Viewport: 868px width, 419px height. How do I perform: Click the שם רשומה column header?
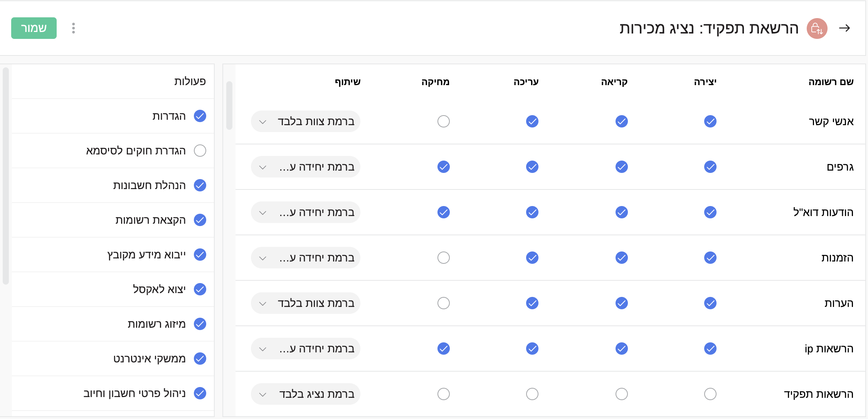(831, 82)
